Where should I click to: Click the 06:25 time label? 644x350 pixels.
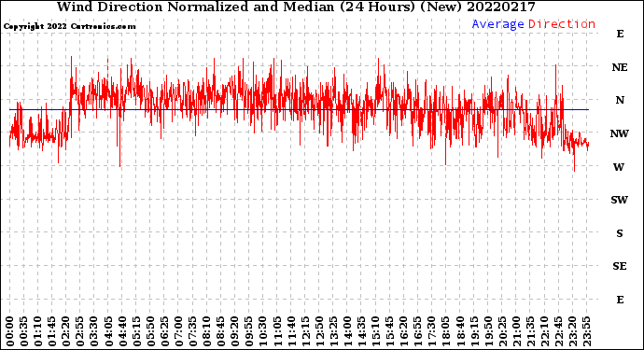coord(164,332)
